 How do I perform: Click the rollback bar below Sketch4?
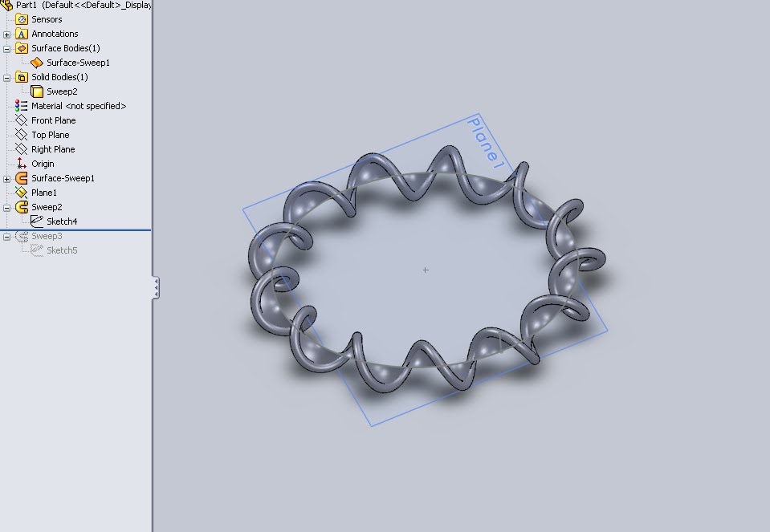click(x=75, y=229)
